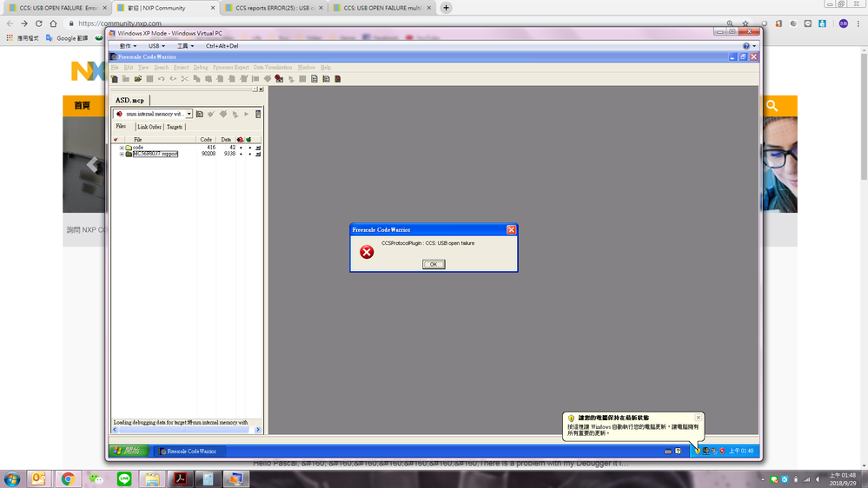Open the Project menu

(x=181, y=68)
